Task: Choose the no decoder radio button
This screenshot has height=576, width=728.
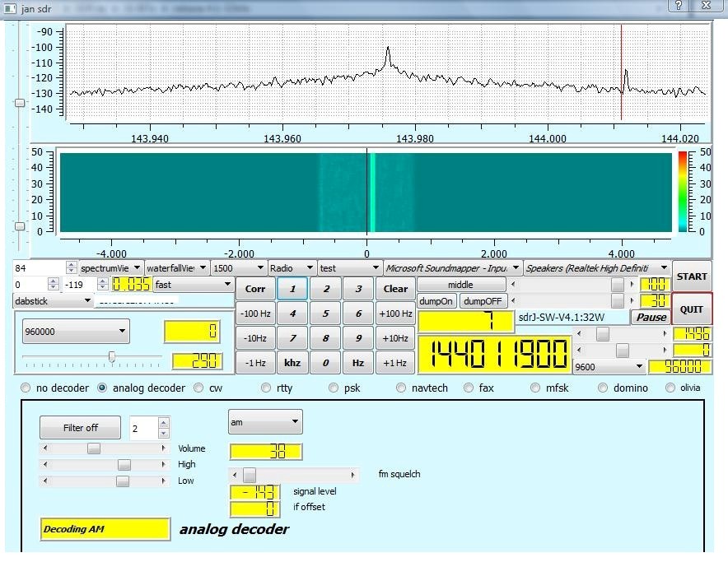Action: (26, 388)
